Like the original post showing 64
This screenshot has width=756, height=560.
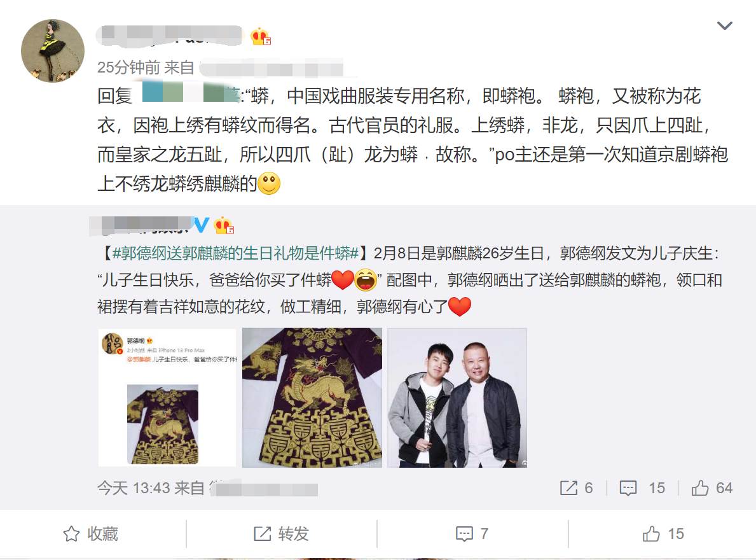point(712,487)
